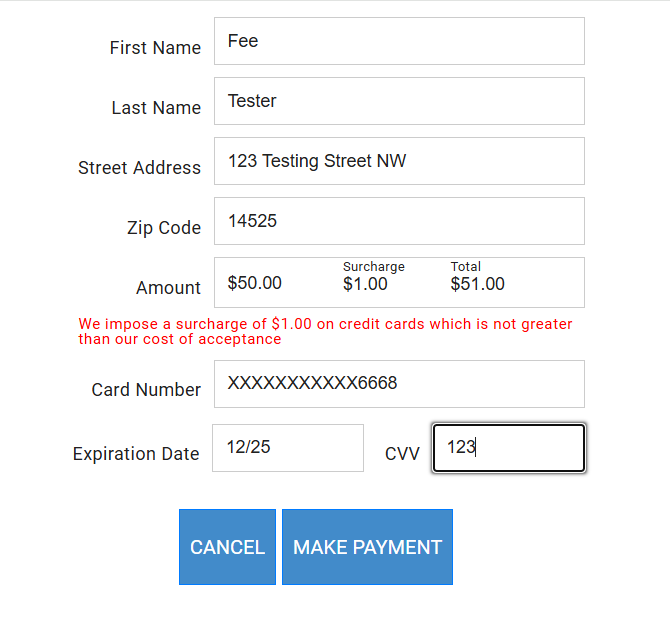Click the First Name label
This screenshot has width=670, height=617.
[x=155, y=48]
